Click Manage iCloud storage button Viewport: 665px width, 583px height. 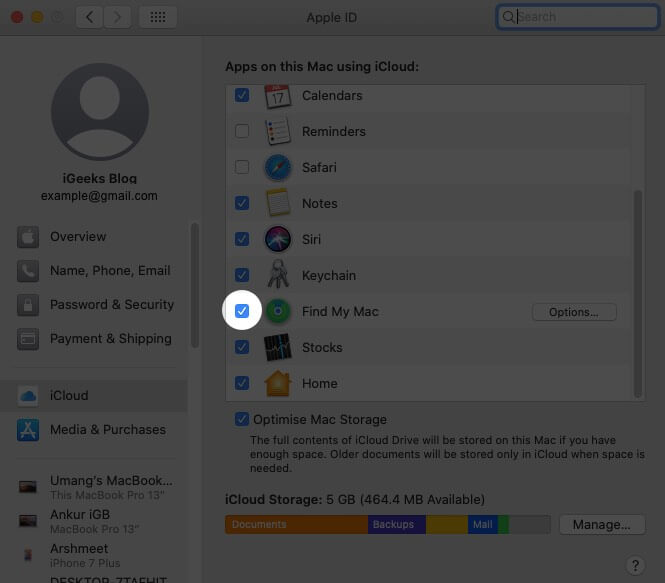602,525
